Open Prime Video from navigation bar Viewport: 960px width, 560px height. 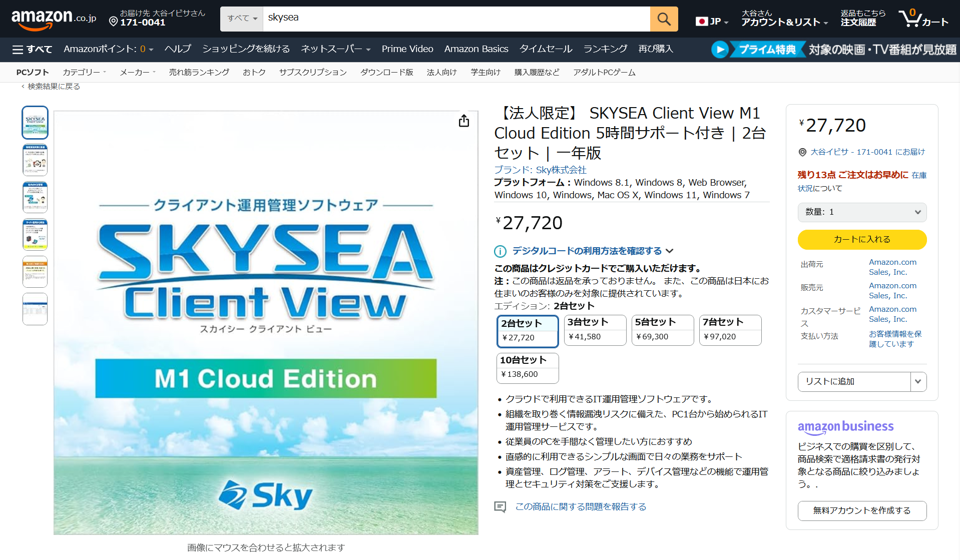point(407,49)
